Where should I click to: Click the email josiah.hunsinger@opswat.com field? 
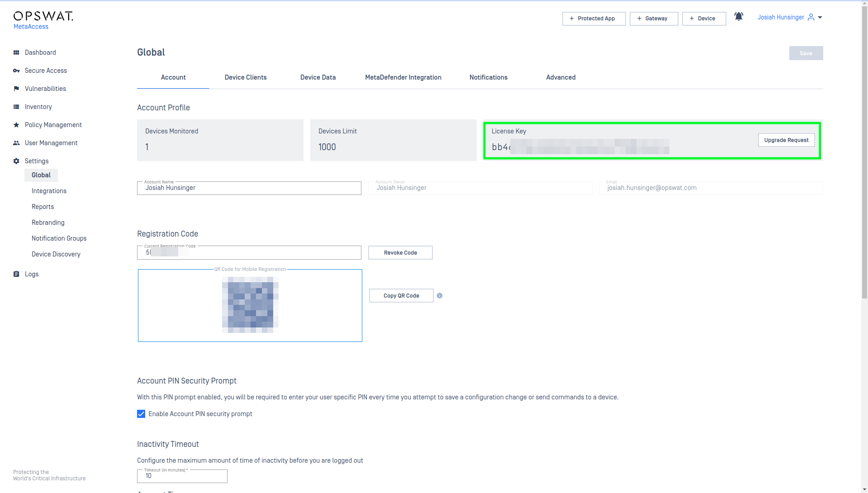711,188
